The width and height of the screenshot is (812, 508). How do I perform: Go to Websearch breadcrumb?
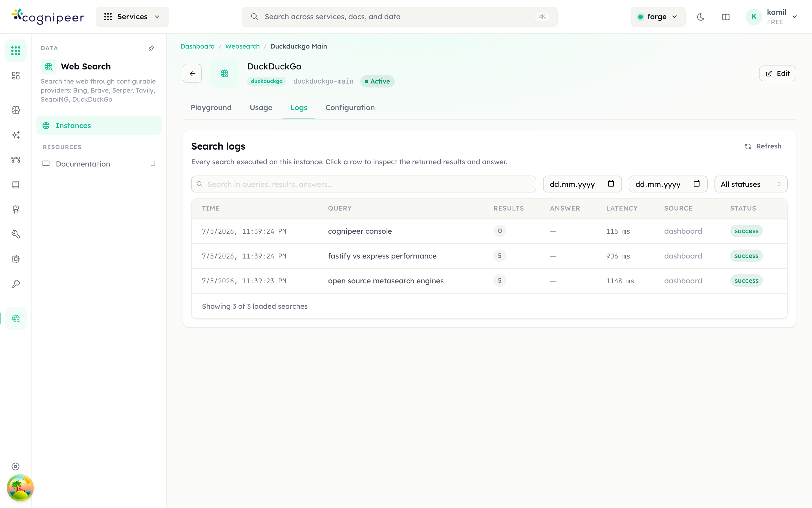coord(242,46)
